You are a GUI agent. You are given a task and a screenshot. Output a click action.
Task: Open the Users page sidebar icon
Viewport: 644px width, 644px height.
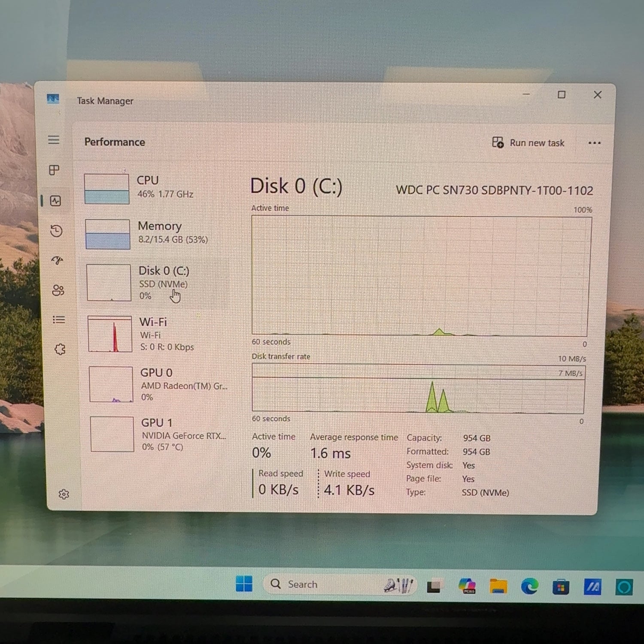[58, 291]
